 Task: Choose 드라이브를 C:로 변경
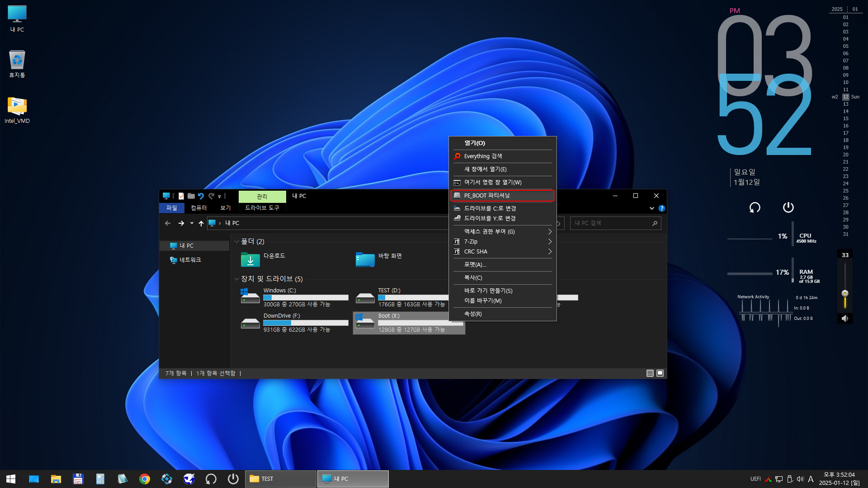(502, 208)
